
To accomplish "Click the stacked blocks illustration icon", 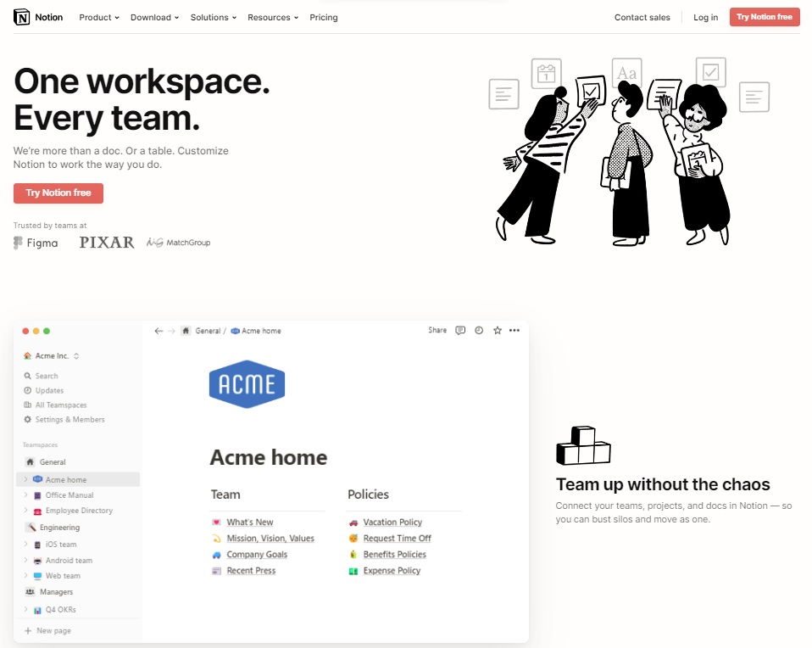I will [583, 445].
